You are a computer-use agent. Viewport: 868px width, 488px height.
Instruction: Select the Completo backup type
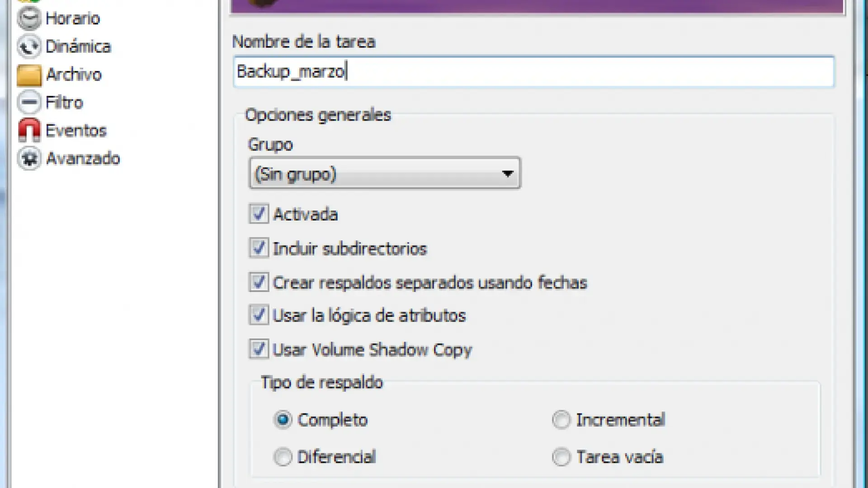click(283, 420)
